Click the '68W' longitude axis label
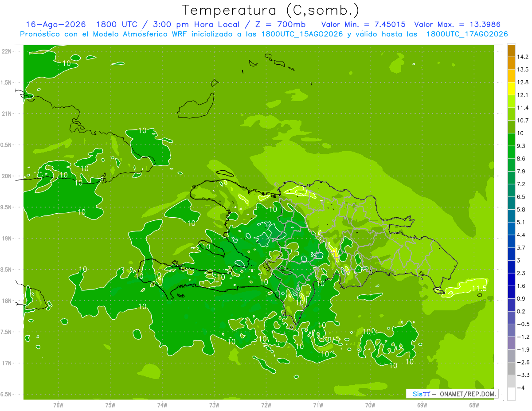This screenshot has width=532, height=411. 474,405
